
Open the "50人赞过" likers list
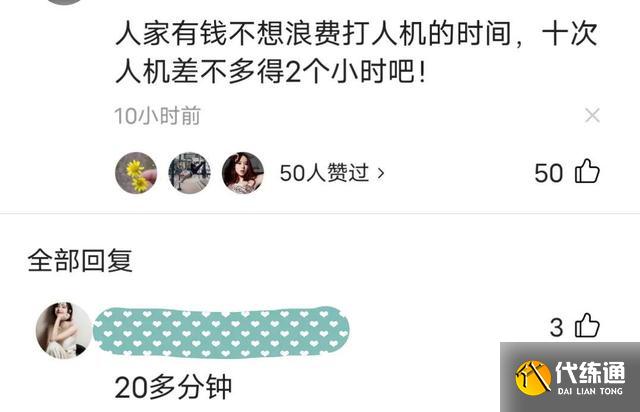tap(331, 173)
